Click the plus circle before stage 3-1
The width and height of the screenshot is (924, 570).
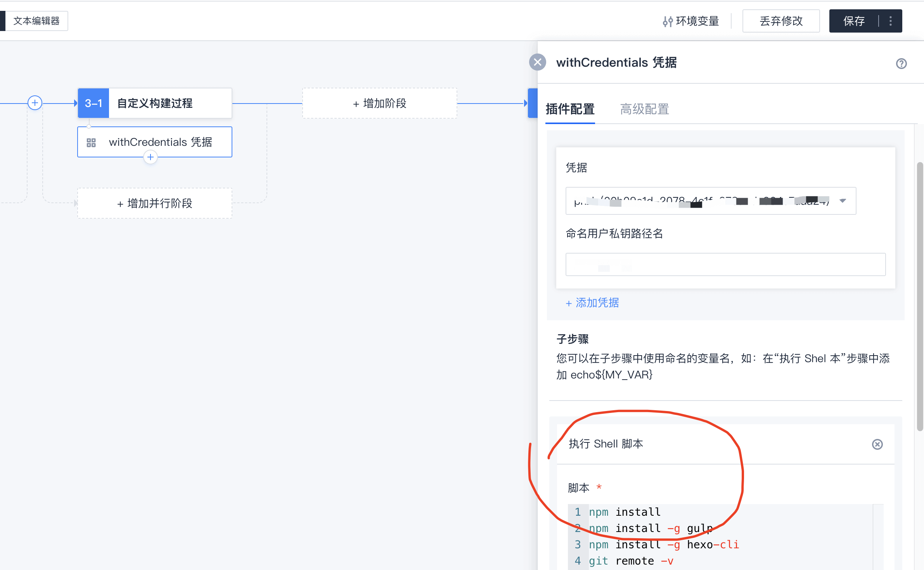click(x=35, y=103)
